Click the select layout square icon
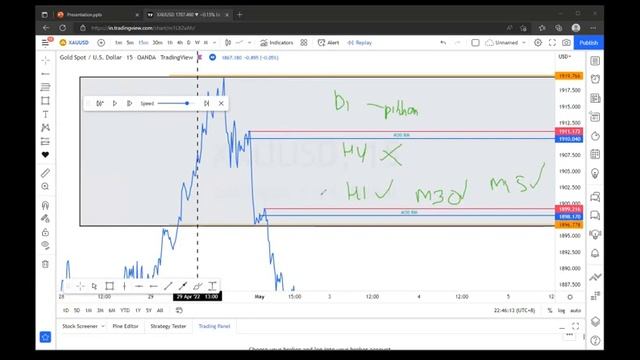The image size is (640, 360). (475, 42)
